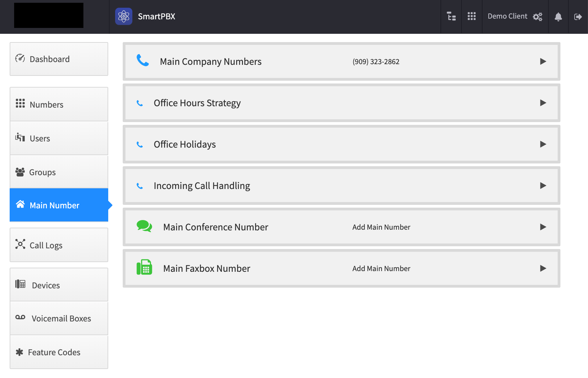Select the Main Number label in sidebar
This screenshot has height=378, width=588.
54,205
